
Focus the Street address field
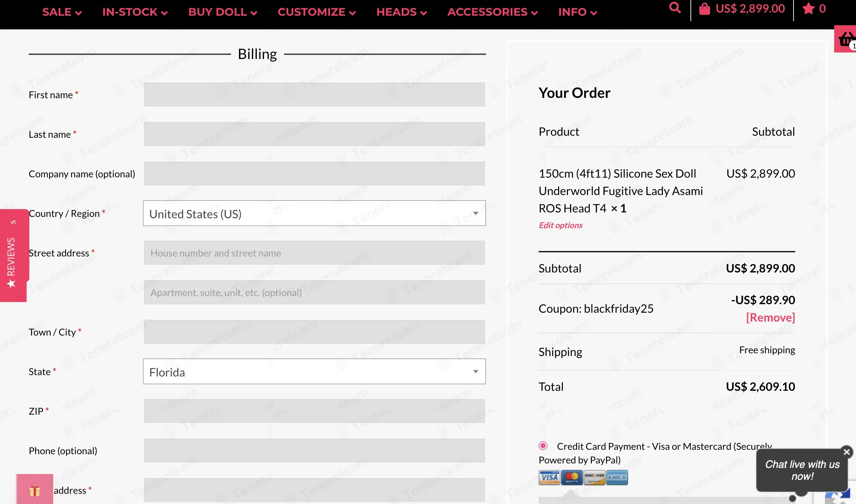[314, 253]
